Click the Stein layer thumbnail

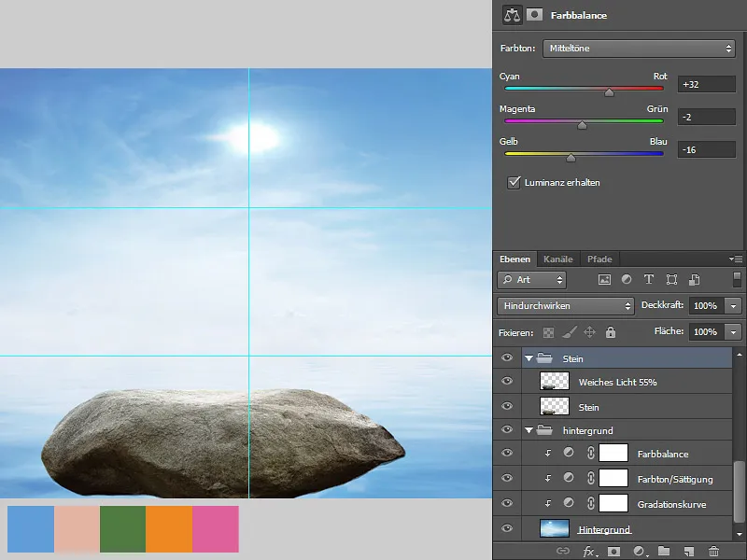pyautogui.click(x=554, y=406)
